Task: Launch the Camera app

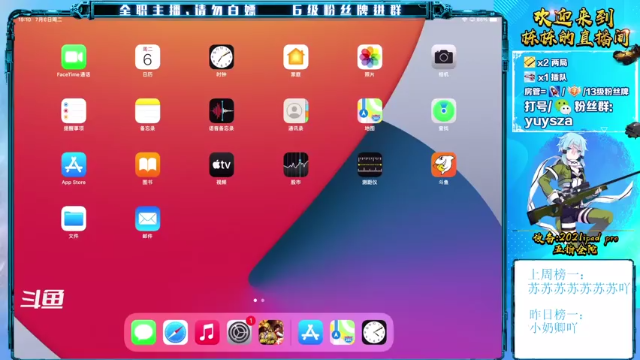Action: pos(444,57)
